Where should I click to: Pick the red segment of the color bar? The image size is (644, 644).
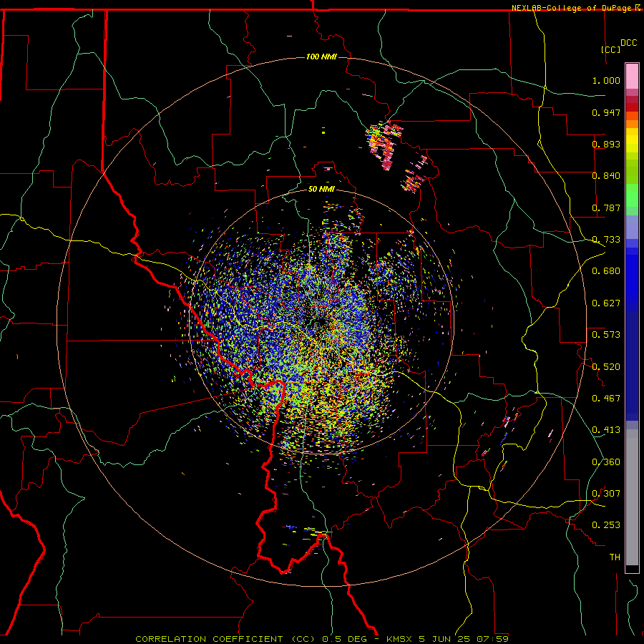(632, 107)
